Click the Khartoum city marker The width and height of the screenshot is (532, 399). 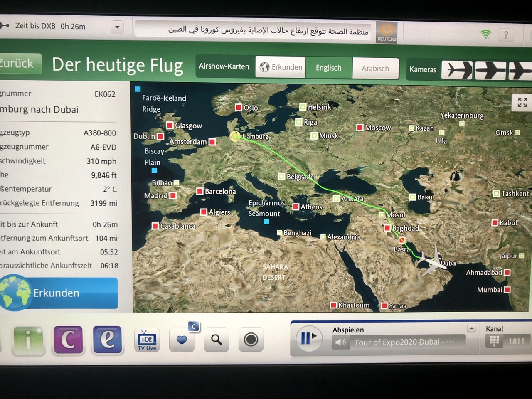333,305
